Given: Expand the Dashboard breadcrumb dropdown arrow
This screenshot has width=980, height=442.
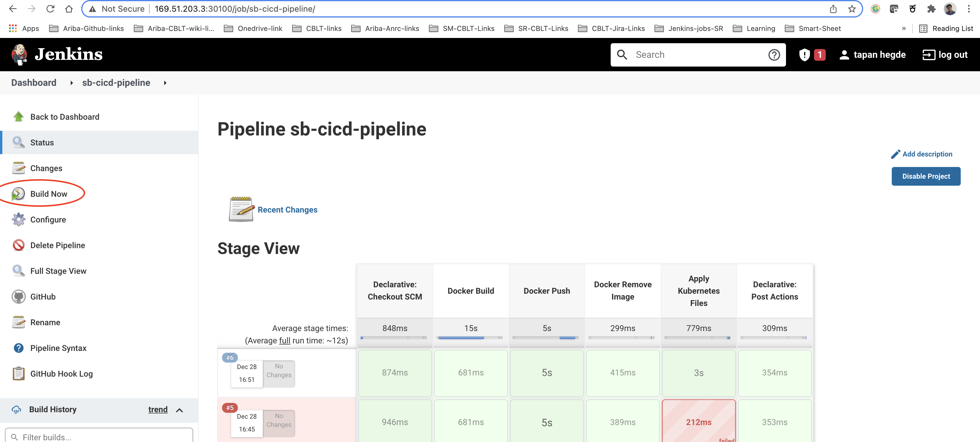Looking at the screenshot, I should point(72,83).
